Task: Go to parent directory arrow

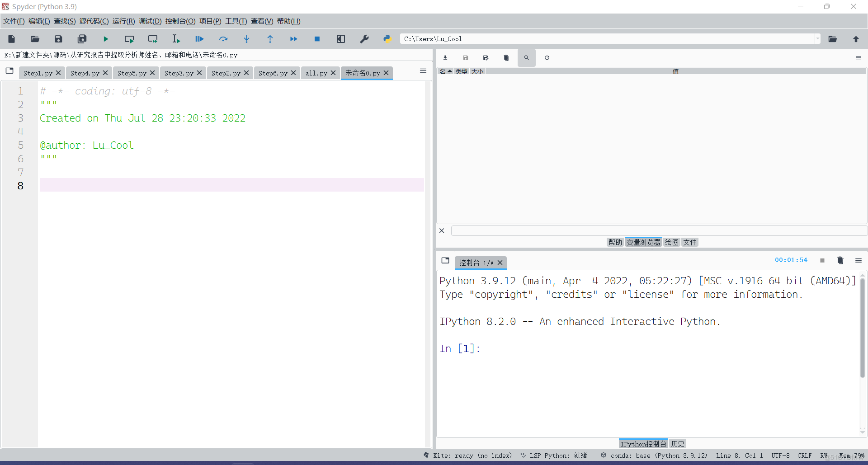Action: [x=856, y=39]
